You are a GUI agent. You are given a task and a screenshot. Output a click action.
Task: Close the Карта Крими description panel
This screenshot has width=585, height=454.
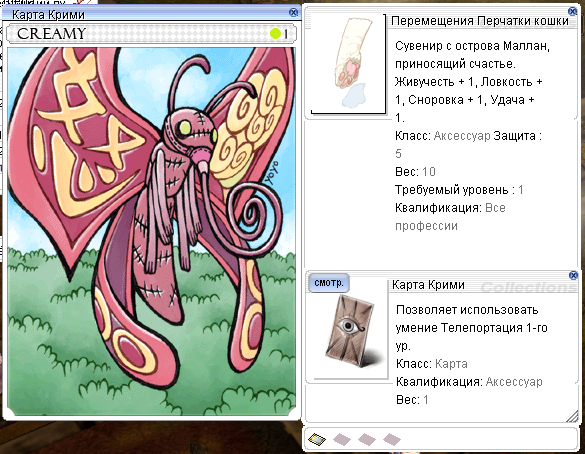pos(573,275)
